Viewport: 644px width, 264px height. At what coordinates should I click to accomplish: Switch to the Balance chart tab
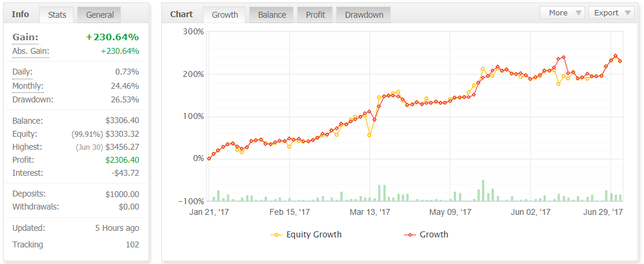(x=272, y=15)
